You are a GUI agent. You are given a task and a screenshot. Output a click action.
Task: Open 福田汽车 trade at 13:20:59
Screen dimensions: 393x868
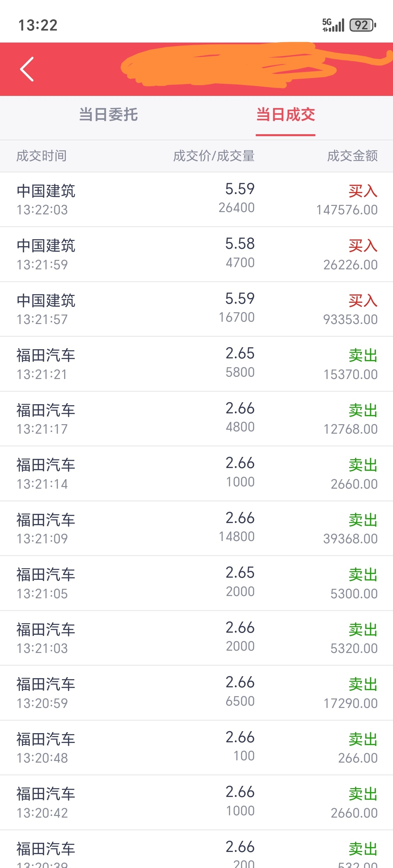196,693
